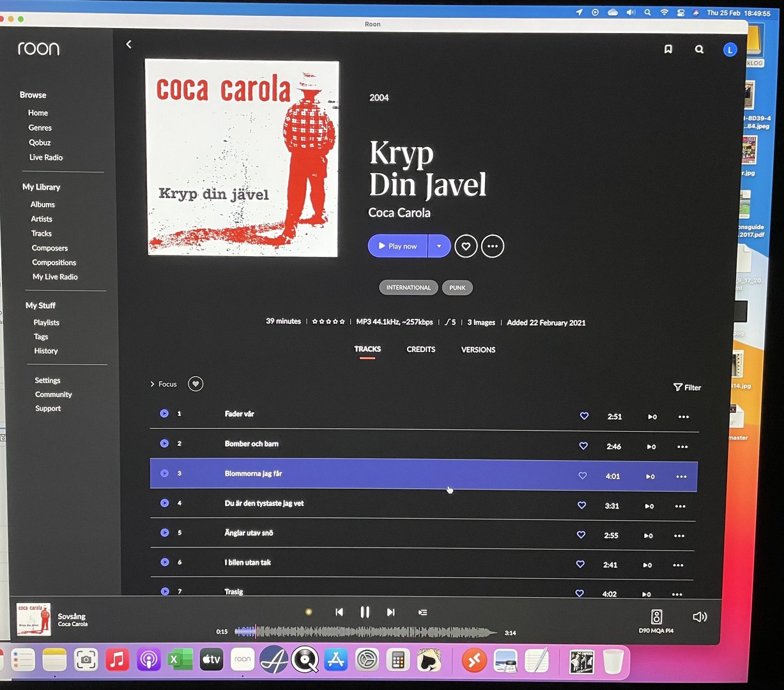Play track 1 "Fader vår" using its play icon
Screen dimensions: 784x690
(164, 413)
